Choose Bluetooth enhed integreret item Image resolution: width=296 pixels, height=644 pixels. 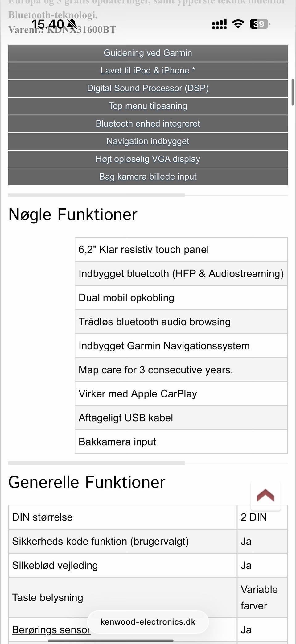[x=148, y=124]
